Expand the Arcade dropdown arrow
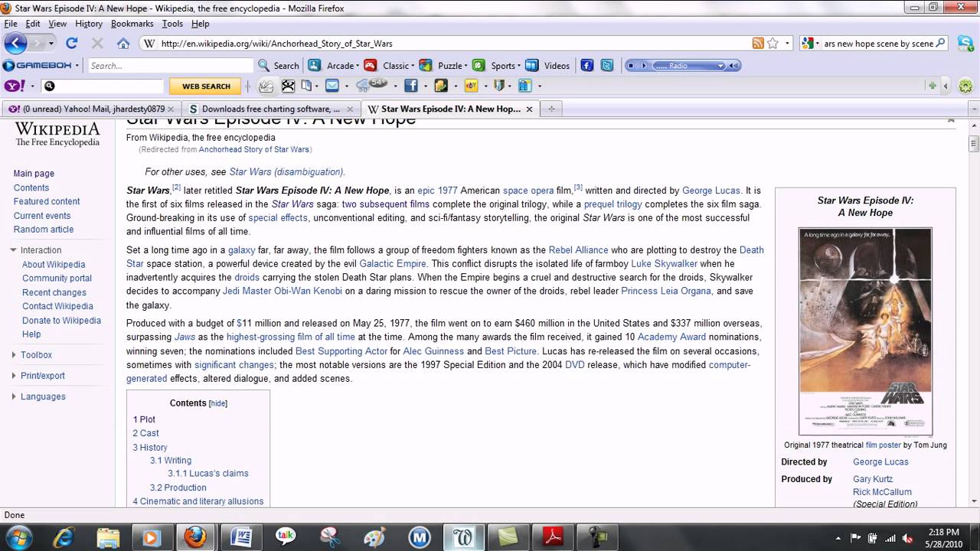 [x=358, y=66]
